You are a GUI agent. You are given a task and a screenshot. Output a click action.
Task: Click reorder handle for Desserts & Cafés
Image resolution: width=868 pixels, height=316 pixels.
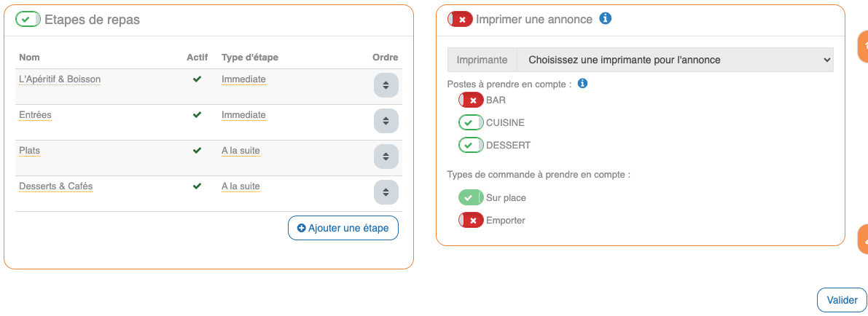(x=386, y=192)
